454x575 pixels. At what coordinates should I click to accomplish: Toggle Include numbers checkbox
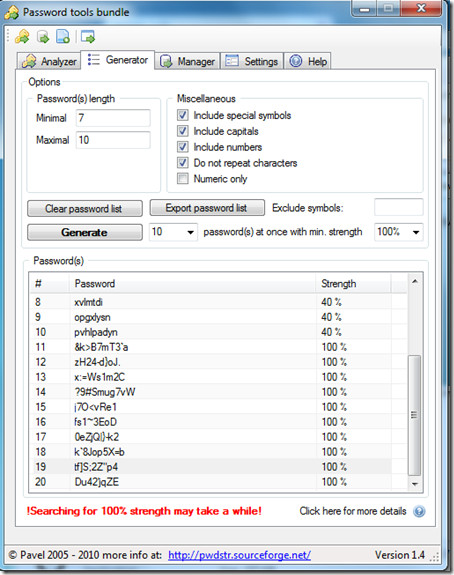(x=183, y=147)
